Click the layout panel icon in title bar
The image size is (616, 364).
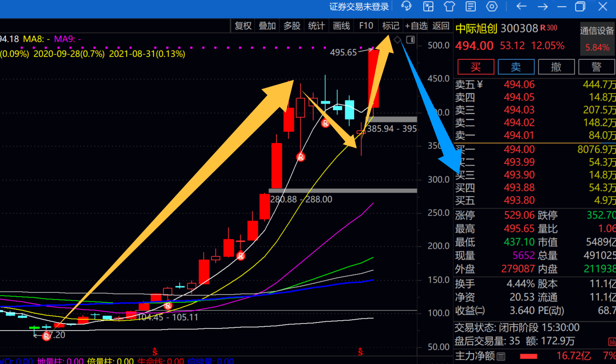(x=428, y=6)
